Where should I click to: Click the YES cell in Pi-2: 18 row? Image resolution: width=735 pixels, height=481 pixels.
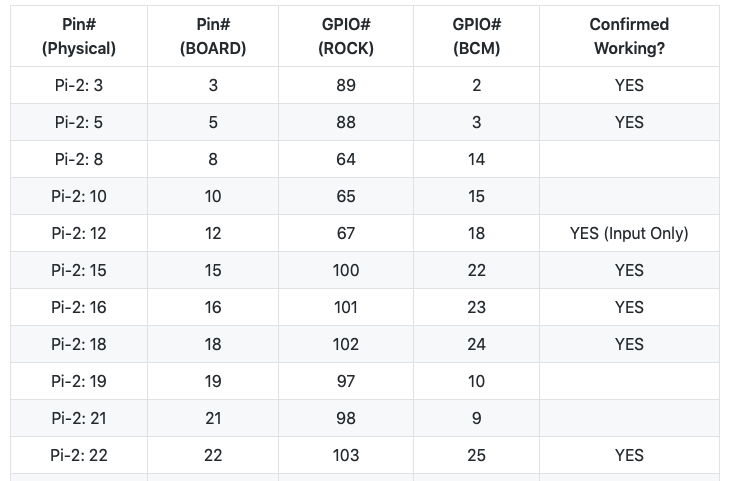(x=629, y=345)
